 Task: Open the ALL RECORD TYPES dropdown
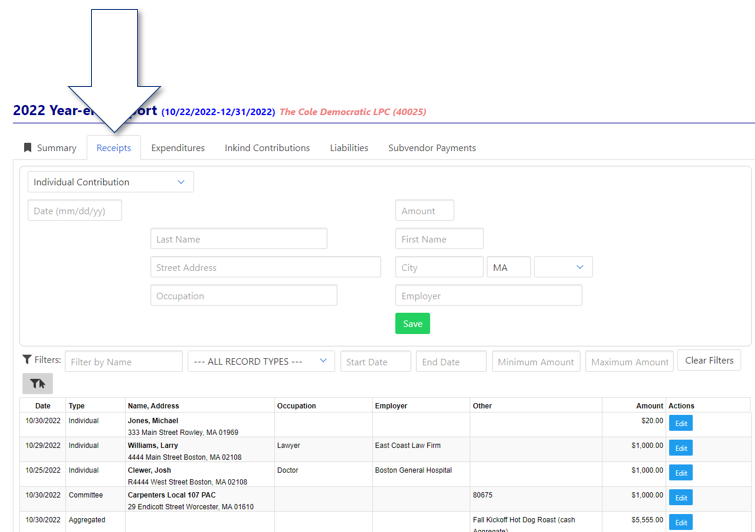[x=261, y=362]
